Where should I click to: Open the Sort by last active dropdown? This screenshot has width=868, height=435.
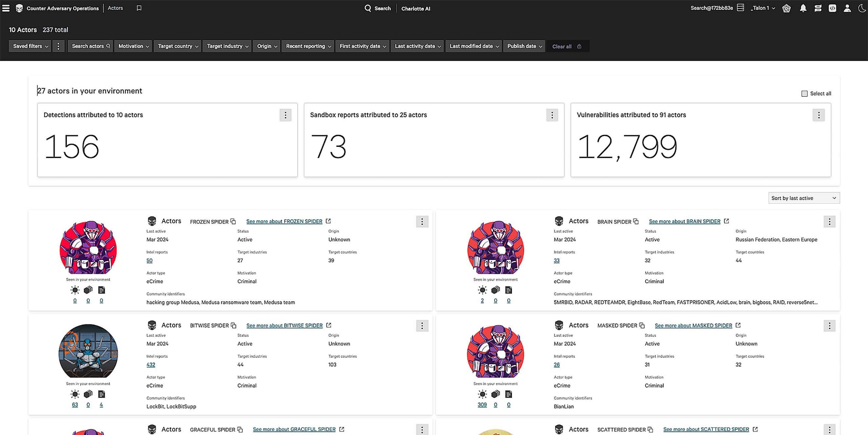[804, 198]
